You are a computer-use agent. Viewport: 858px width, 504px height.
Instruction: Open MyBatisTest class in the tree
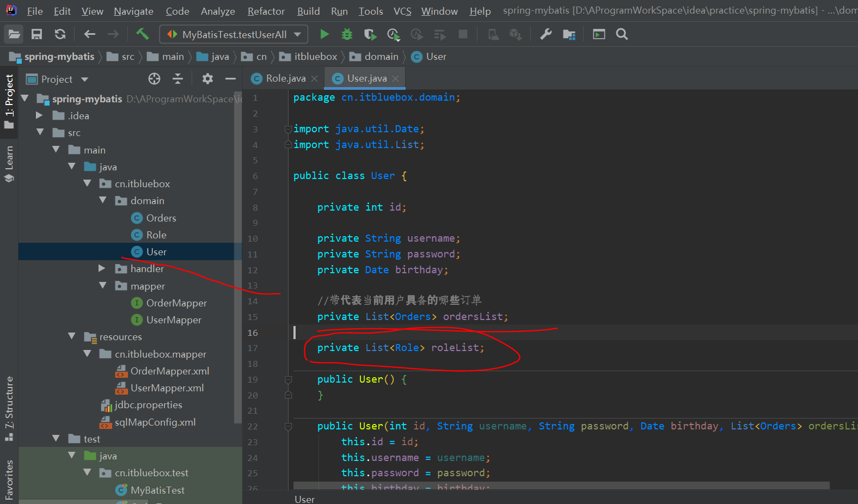click(151, 490)
